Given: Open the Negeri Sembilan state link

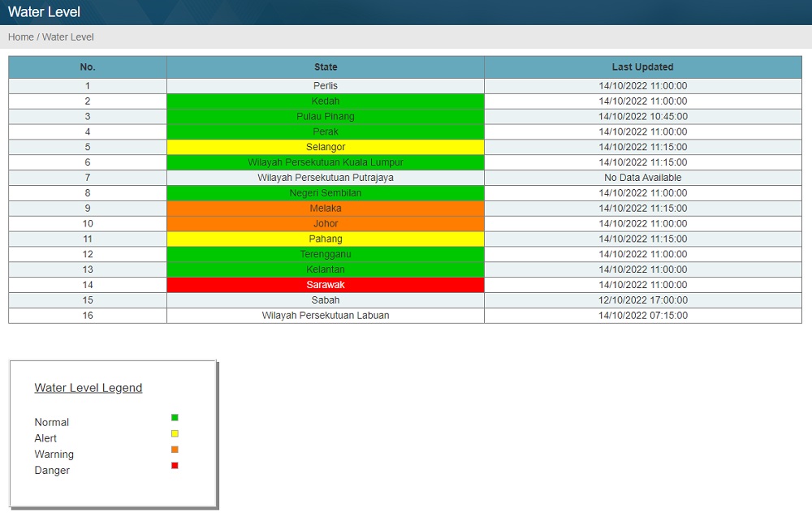Looking at the screenshot, I should (x=326, y=193).
